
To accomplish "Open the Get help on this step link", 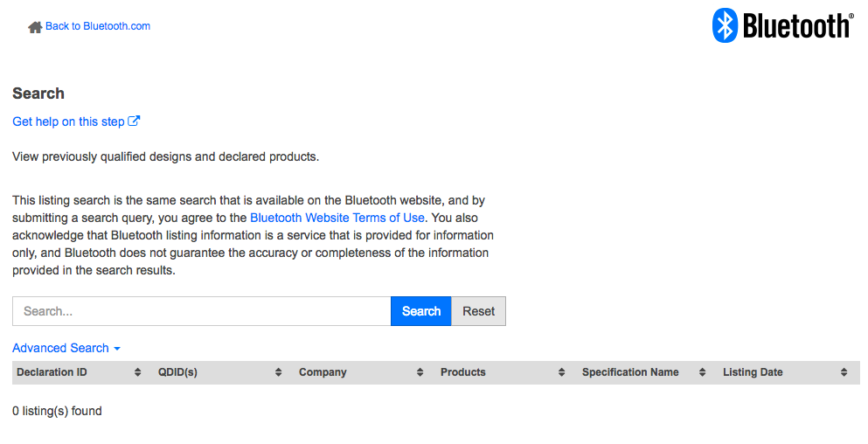I will pyautogui.click(x=68, y=121).
